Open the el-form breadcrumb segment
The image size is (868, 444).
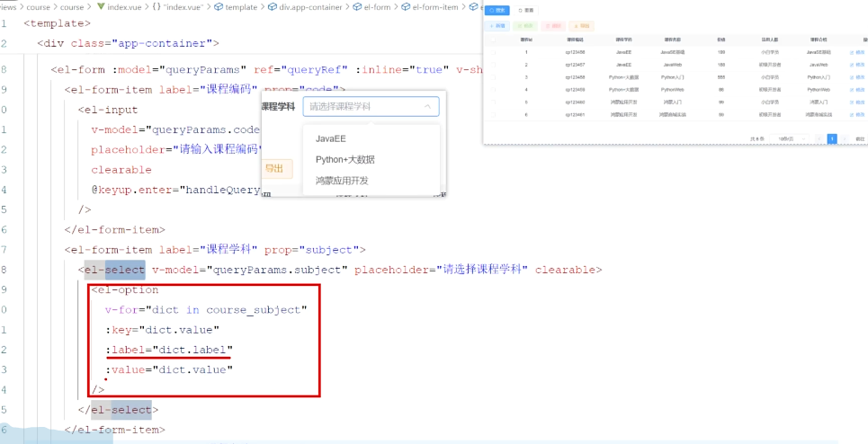(x=378, y=7)
